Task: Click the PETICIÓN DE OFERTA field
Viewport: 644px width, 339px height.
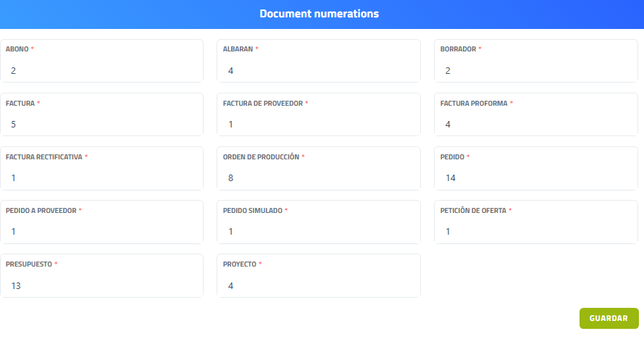Action: point(536,231)
